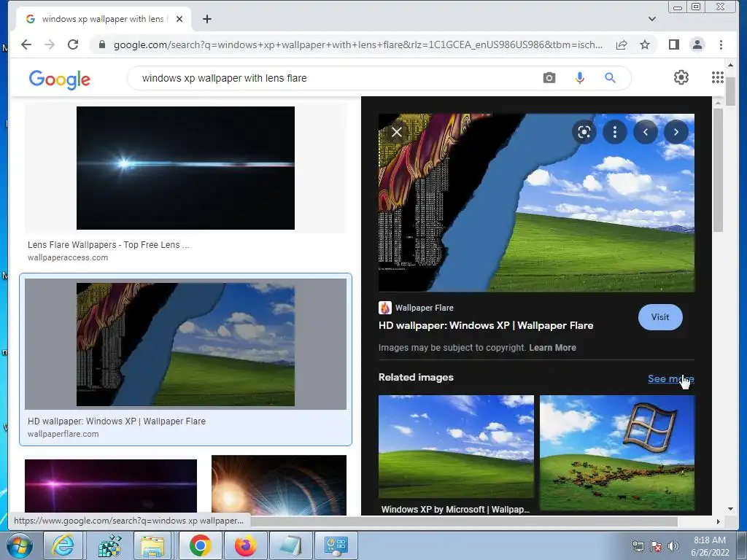Go back to the previous page

pyautogui.click(x=26, y=44)
